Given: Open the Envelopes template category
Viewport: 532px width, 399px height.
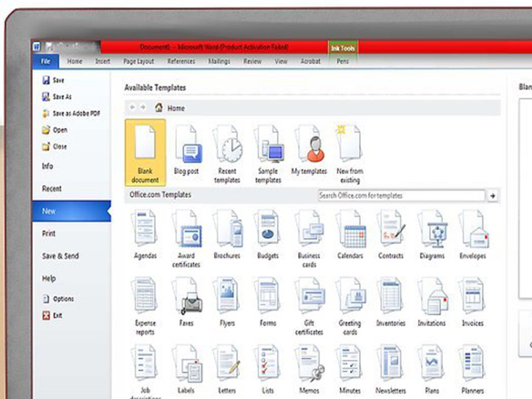Looking at the screenshot, I should point(473,235).
